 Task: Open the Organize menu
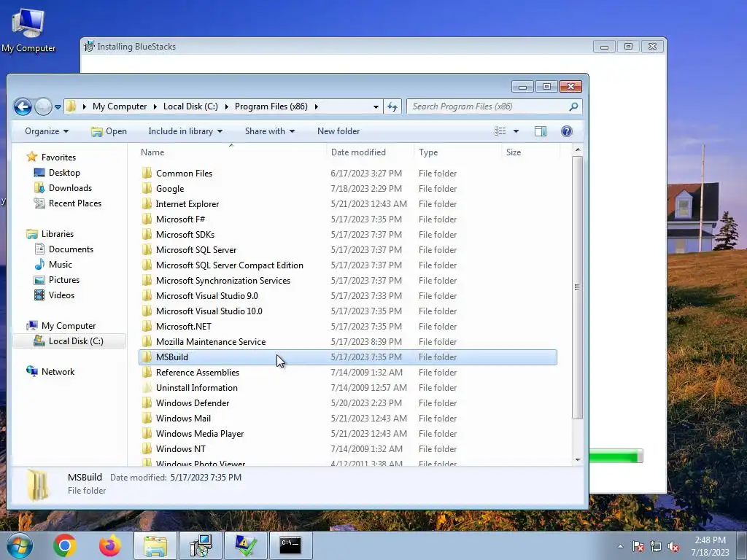tap(47, 131)
